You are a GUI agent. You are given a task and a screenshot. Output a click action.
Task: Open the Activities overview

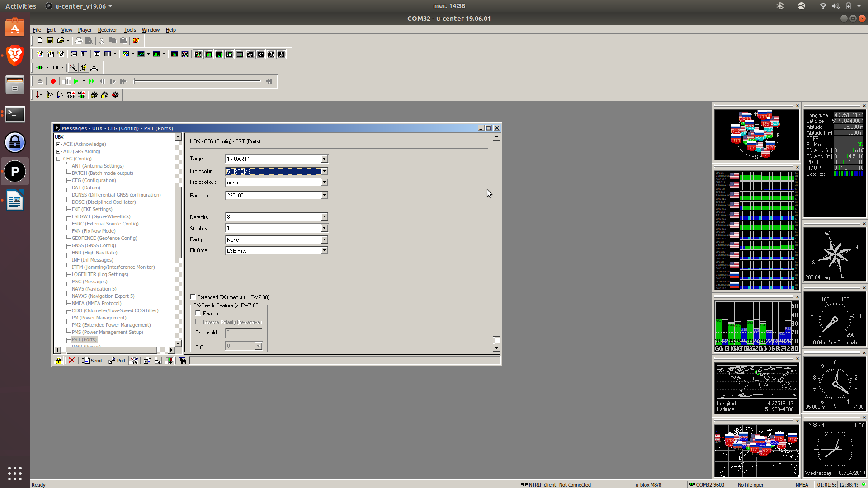pyautogui.click(x=21, y=6)
